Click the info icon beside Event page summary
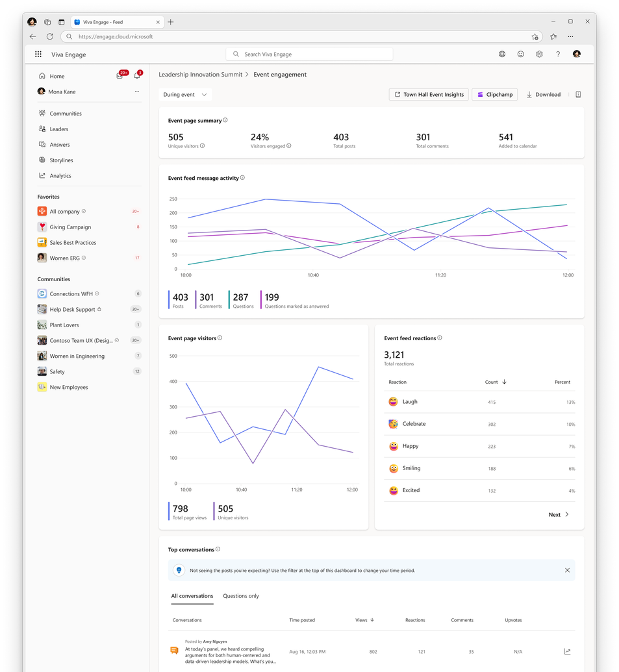This screenshot has height=672, width=619. coord(225,120)
